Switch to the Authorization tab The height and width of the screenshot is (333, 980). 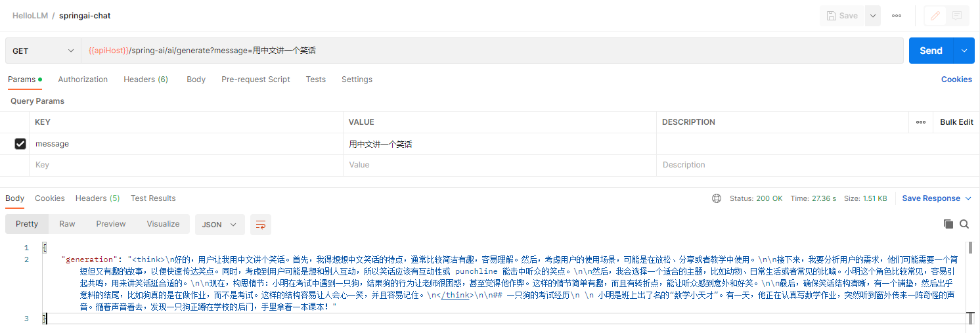point(83,79)
